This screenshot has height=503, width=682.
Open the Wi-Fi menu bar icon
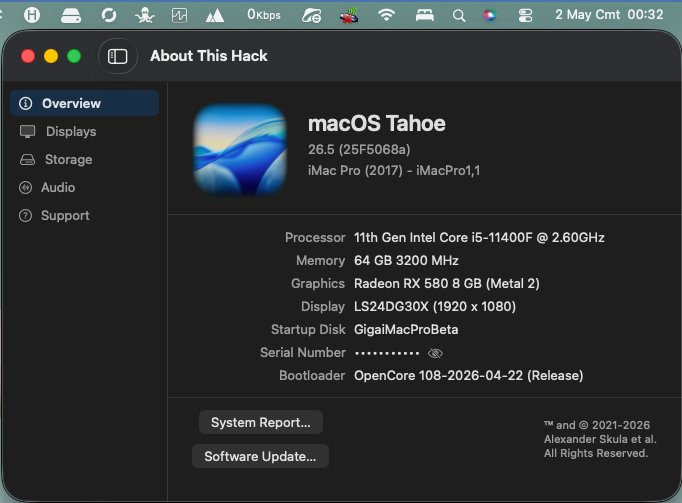386,15
